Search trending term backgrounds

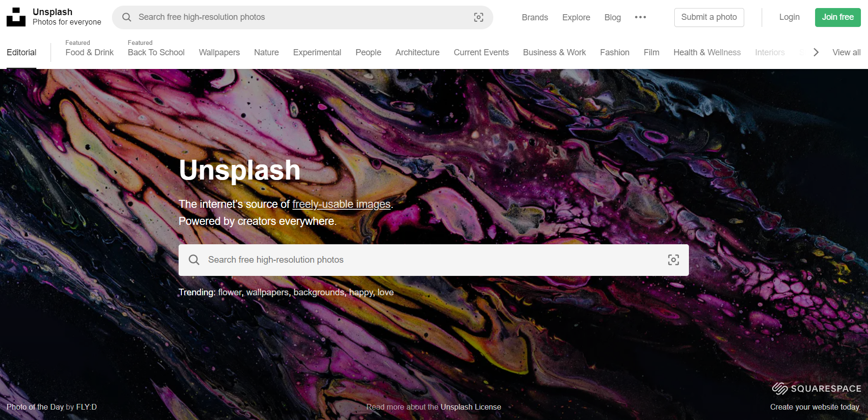pyautogui.click(x=319, y=292)
